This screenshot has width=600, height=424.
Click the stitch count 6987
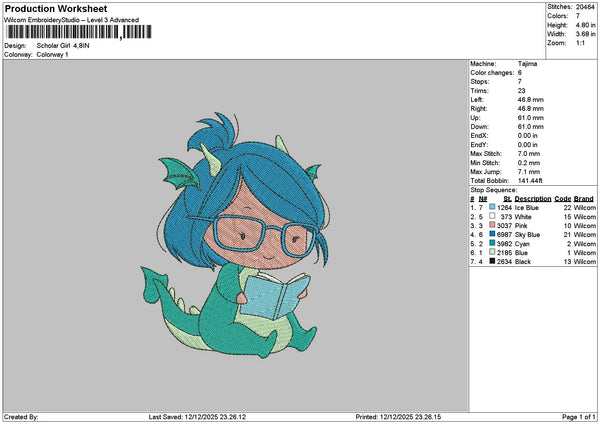tap(504, 235)
